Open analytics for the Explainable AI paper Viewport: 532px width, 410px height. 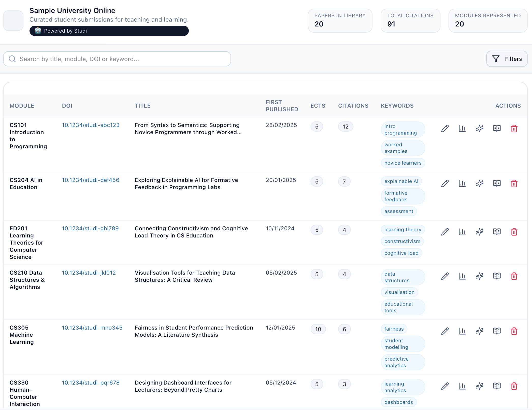(x=462, y=183)
